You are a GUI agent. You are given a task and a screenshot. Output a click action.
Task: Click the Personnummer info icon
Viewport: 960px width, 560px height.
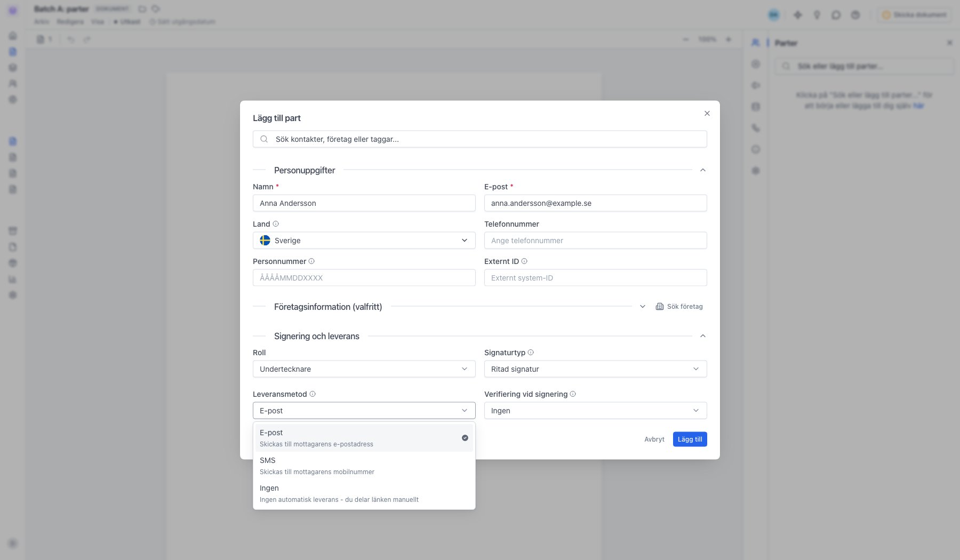[x=311, y=261]
